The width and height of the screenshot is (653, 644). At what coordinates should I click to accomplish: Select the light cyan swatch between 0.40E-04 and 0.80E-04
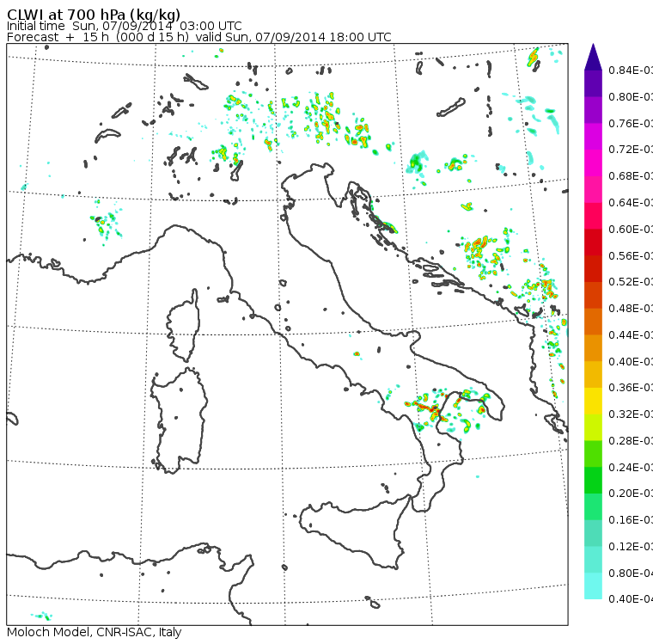(593, 586)
